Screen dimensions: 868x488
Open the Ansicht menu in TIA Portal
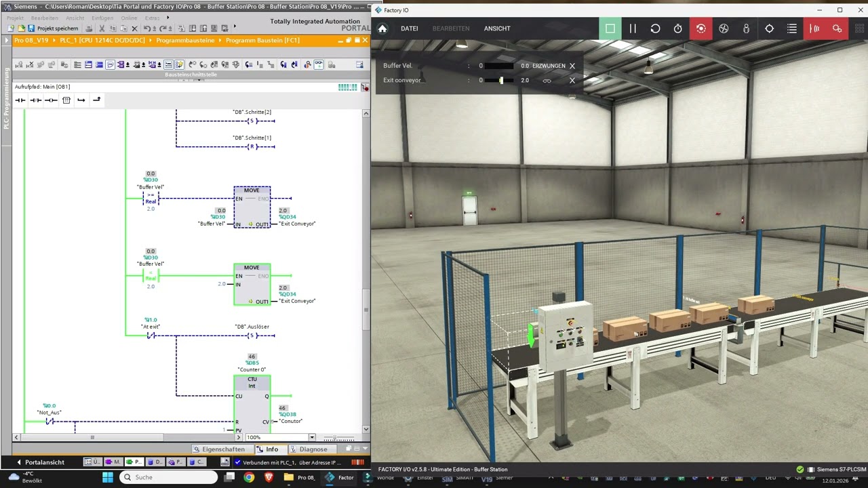(x=75, y=18)
